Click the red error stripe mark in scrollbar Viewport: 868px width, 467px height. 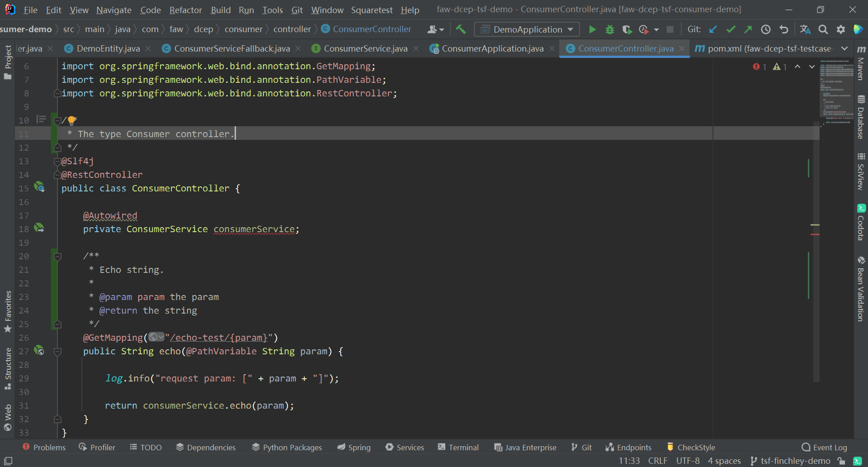coord(815,234)
